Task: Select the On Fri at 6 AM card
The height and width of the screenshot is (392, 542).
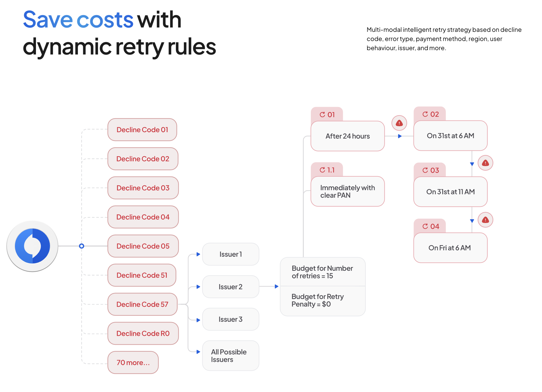Action: [x=450, y=248]
